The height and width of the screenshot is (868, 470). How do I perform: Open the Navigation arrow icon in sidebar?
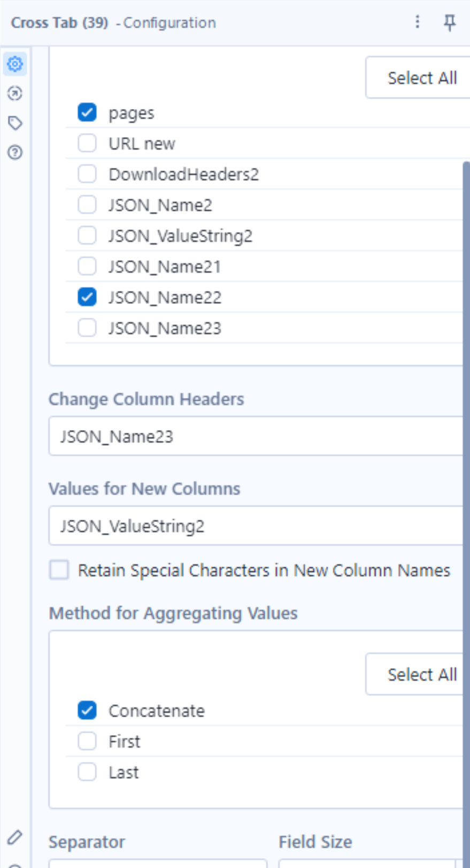point(15,94)
